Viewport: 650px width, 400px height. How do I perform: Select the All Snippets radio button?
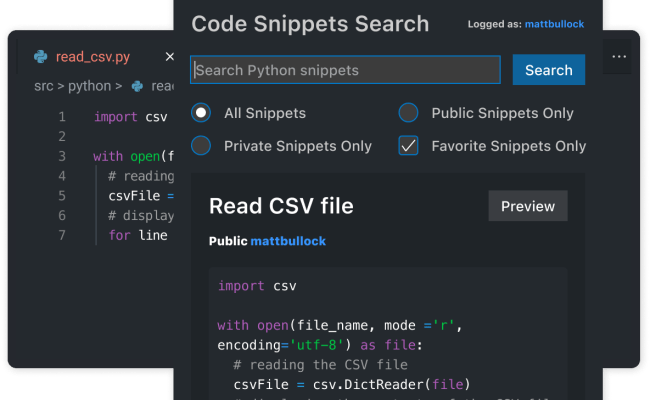(x=201, y=113)
